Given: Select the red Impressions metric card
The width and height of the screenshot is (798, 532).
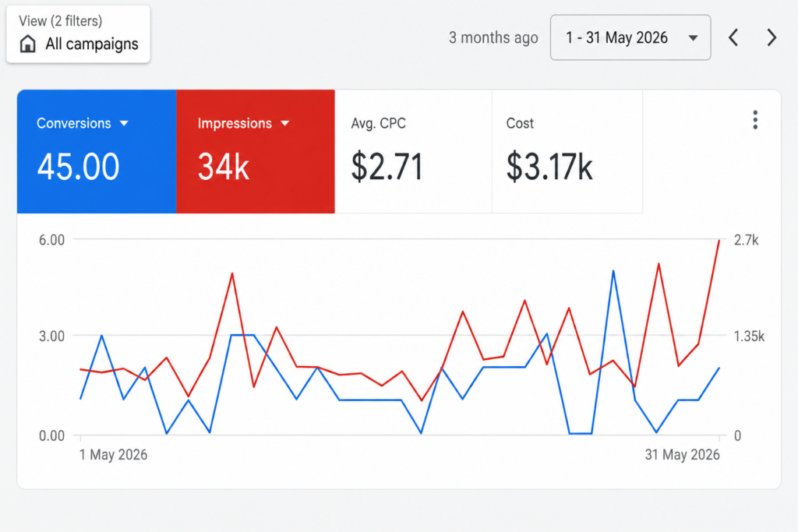Looking at the screenshot, I should click(x=256, y=152).
